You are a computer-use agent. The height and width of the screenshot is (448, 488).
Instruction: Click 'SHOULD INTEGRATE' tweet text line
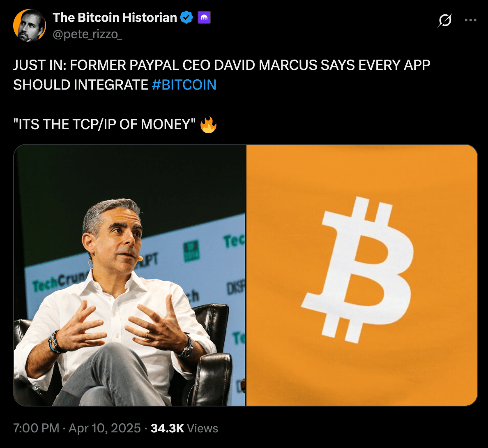coord(81,85)
